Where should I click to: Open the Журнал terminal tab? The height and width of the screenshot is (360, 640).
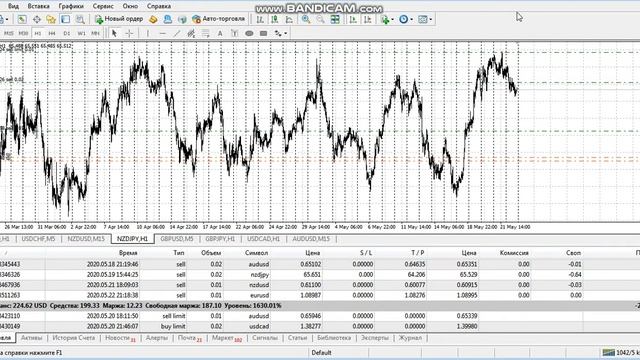point(410,338)
